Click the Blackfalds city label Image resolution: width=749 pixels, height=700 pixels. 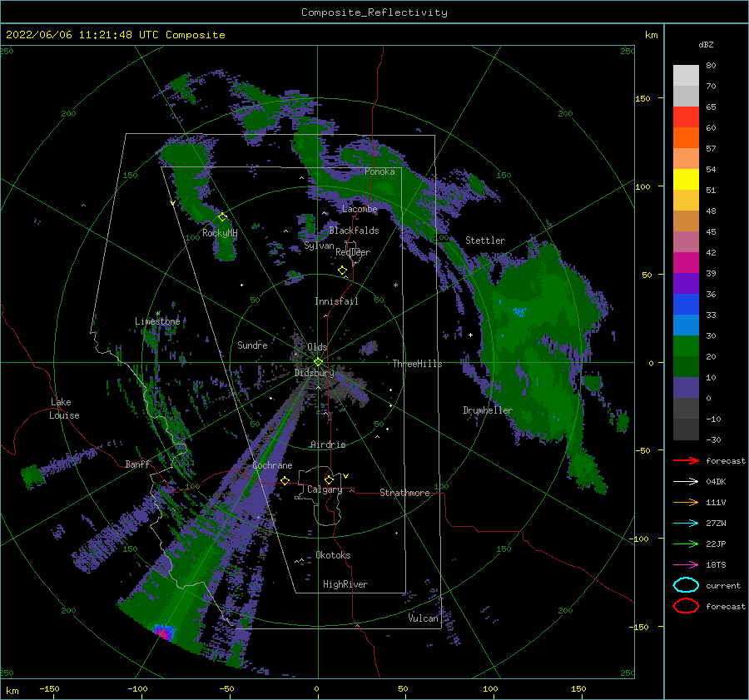pyautogui.click(x=354, y=231)
